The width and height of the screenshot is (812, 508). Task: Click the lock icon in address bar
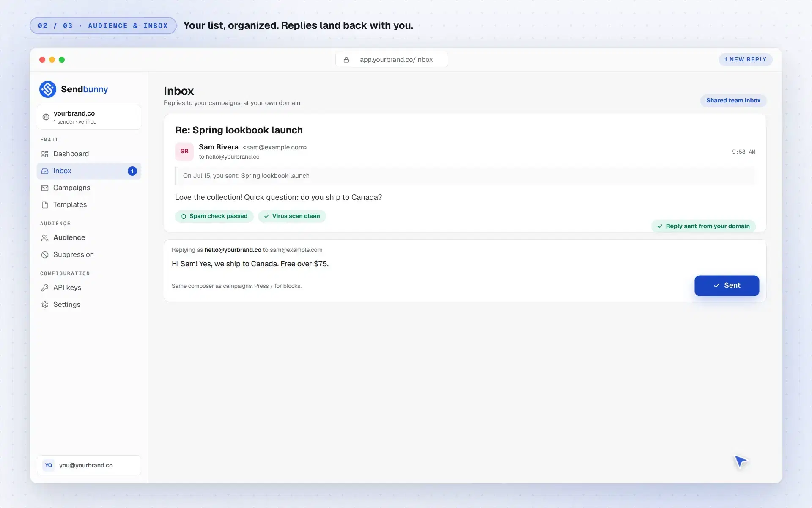(346, 60)
